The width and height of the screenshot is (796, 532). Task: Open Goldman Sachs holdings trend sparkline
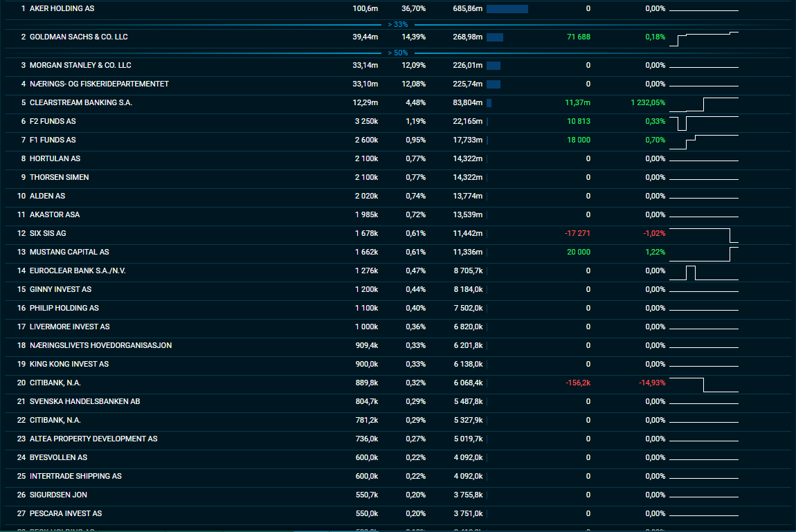pyautogui.click(x=704, y=39)
